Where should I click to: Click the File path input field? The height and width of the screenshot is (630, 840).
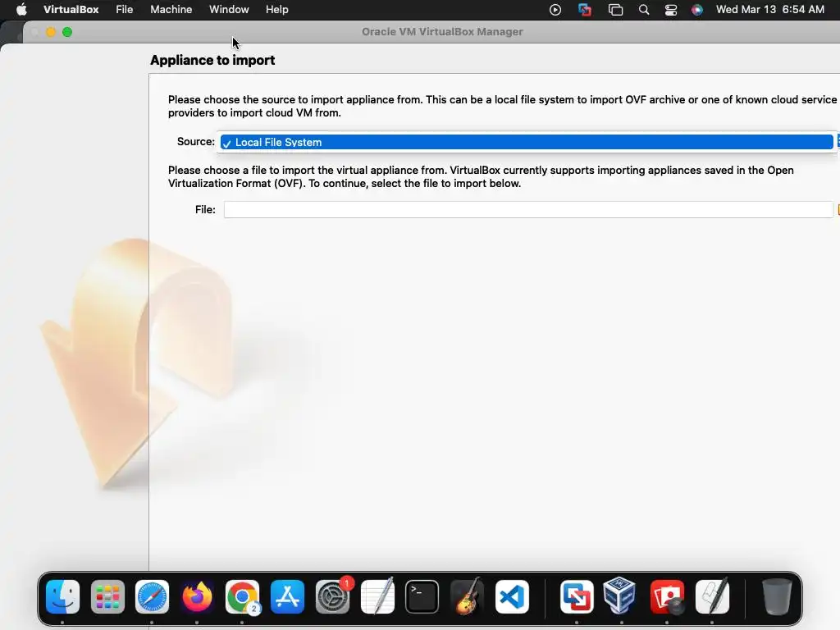(528, 209)
